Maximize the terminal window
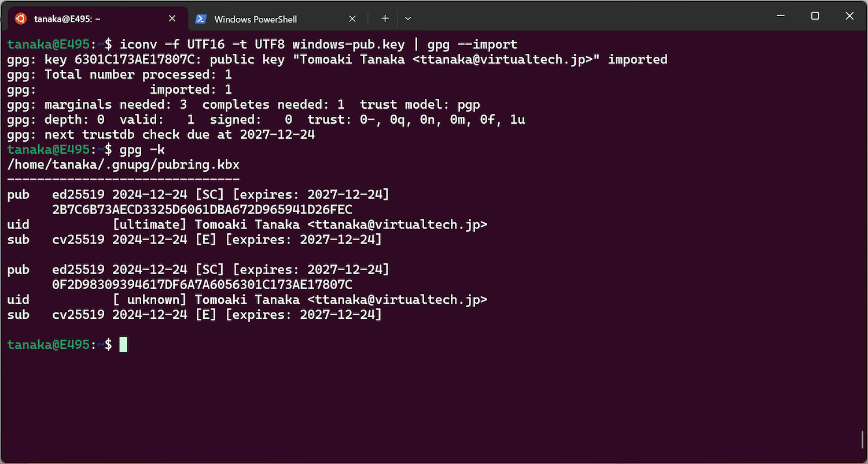 tap(815, 16)
